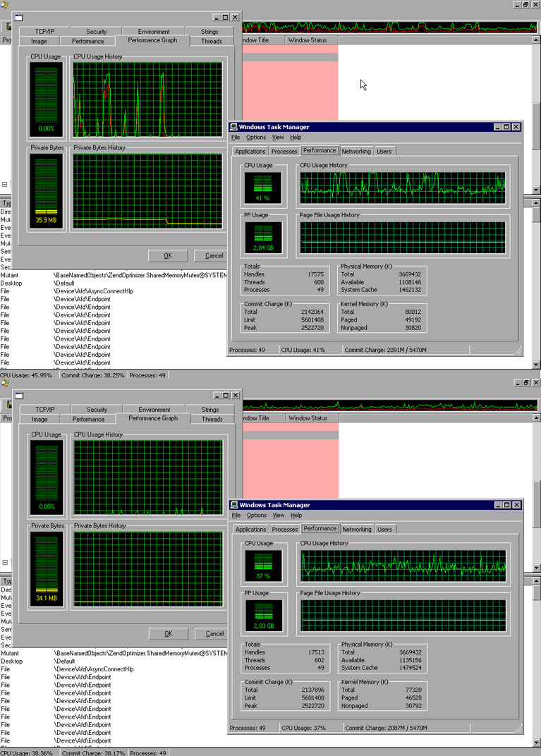This screenshot has height=756, width=541.
Task: Click the Commit Charge Total value 2142064
Action: coord(312,312)
